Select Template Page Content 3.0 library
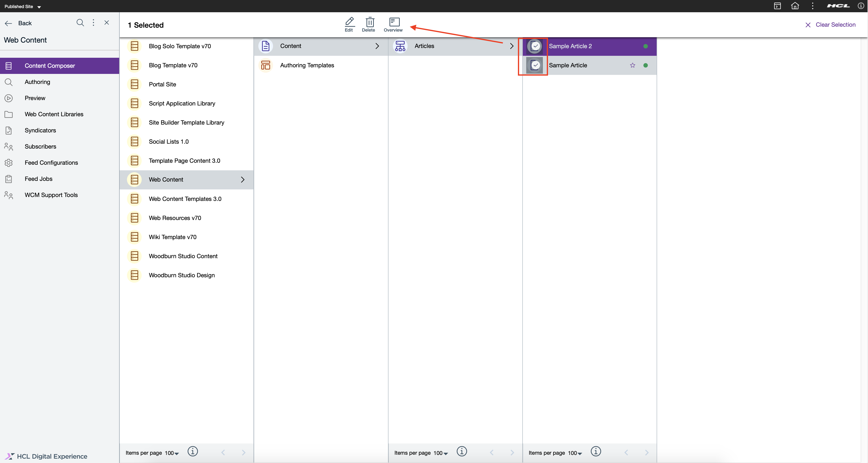The width and height of the screenshot is (868, 463). 187,161
